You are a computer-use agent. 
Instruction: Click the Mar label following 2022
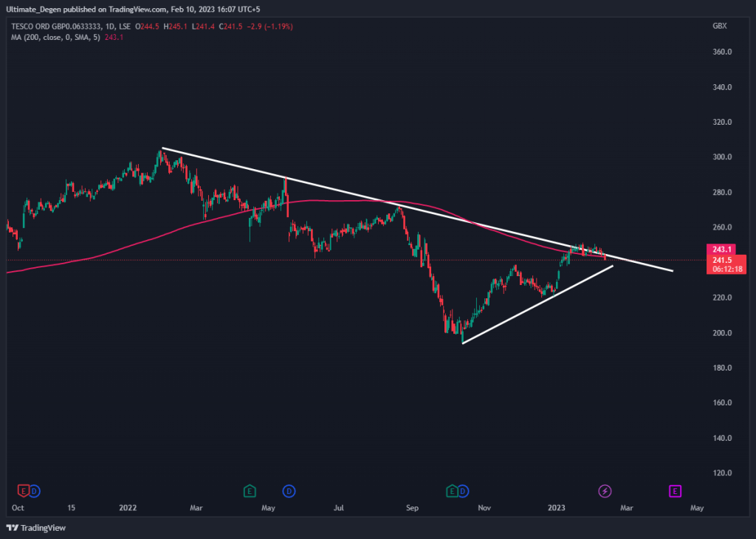click(196, 508)
